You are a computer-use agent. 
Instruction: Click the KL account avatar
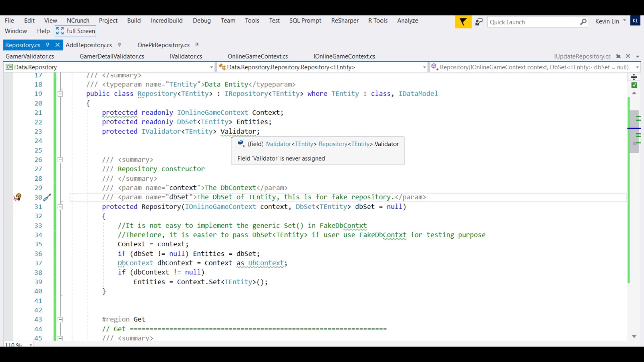[x=635, y=21]
